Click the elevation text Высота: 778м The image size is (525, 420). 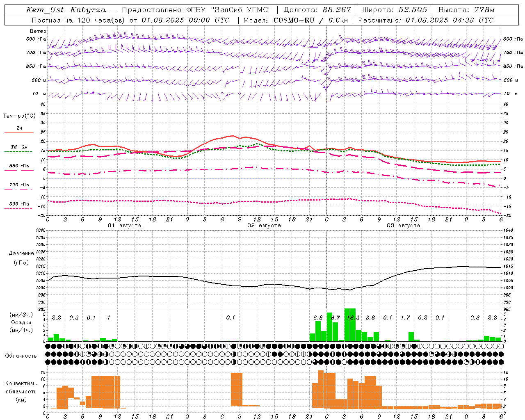[x=466, y=10]
